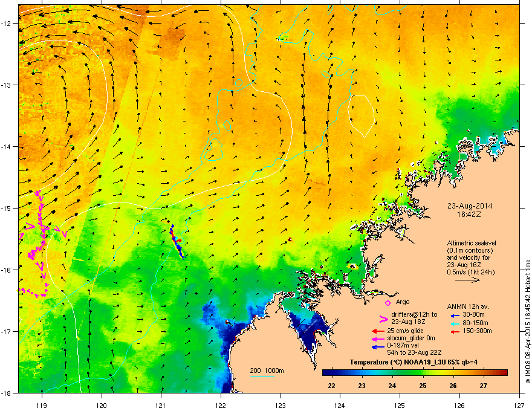This screenshot has width=532, height=411.
Task: Click the blue ANMN 30-80m arrow symbol
Action: point(455,316)
